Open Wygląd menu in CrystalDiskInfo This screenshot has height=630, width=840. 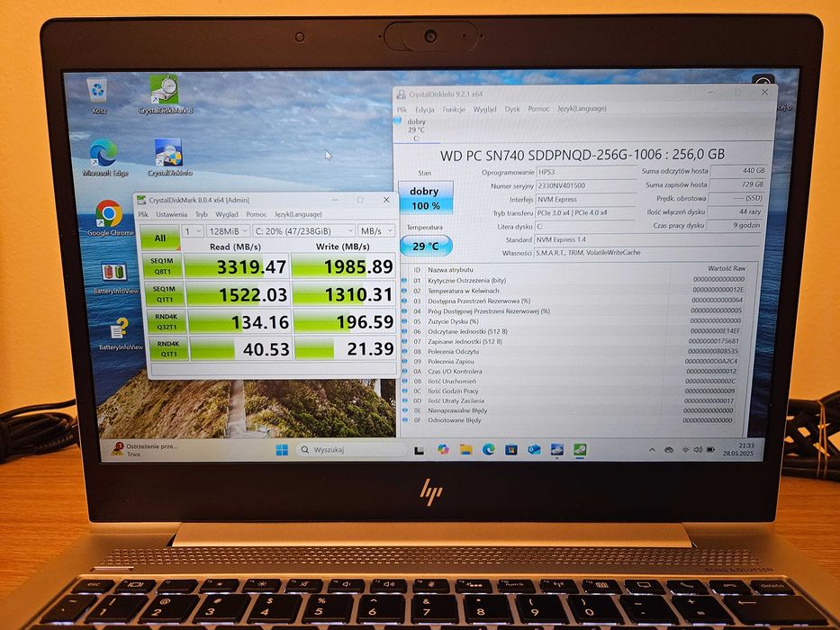(x=484, y=109)
